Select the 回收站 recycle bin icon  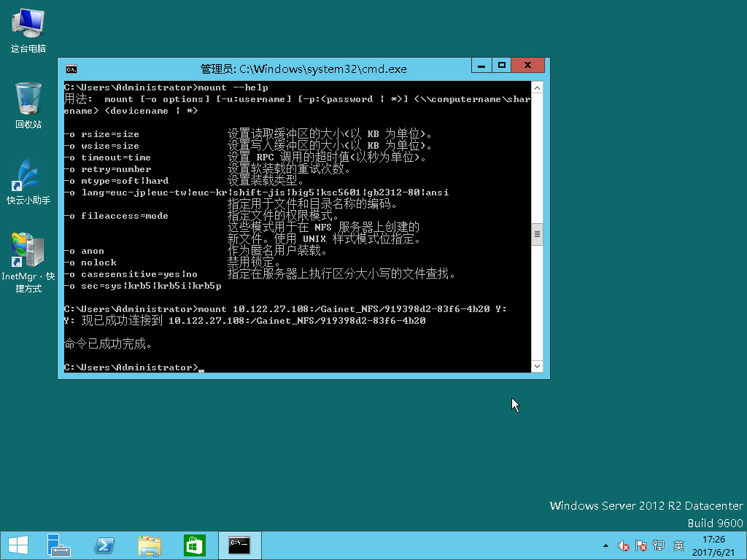pos(28,104)
